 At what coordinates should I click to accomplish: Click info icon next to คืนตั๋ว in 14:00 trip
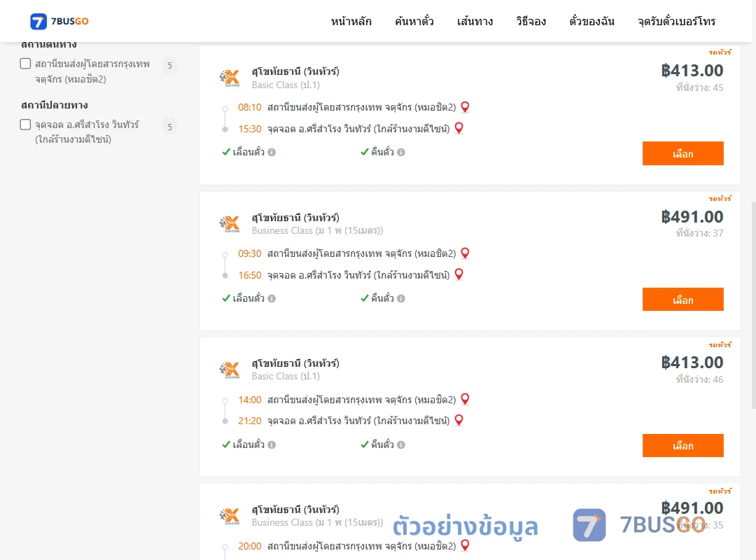pos(401,444)
